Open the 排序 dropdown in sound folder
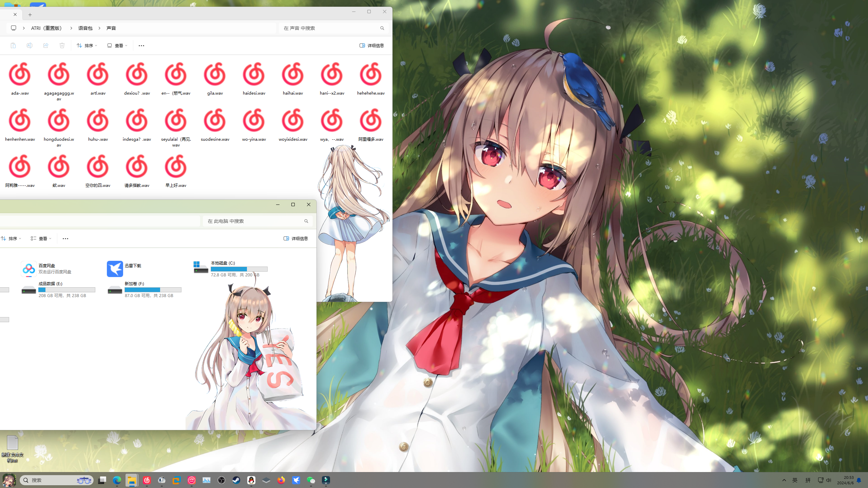The width and height of the screenshot is (868, 488). [87, 45]
